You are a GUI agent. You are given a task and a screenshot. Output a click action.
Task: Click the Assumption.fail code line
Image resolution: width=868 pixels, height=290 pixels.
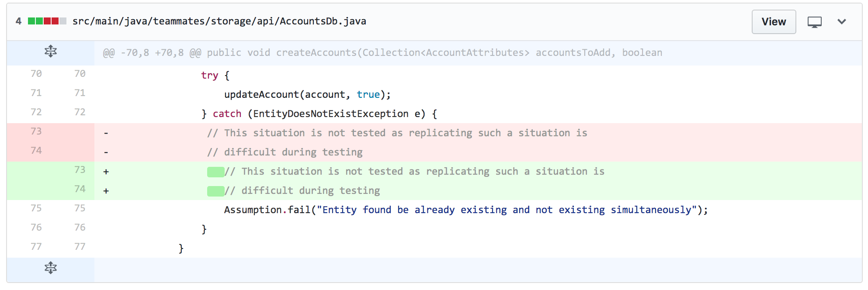pos(465,210)
